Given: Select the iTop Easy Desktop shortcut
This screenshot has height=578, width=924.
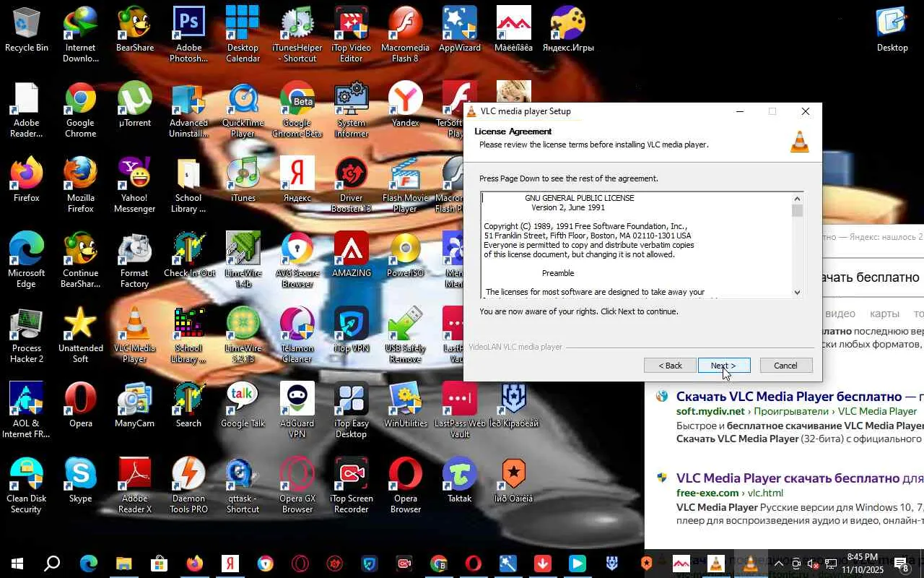Looking at the screenshot, I should 351,410.
